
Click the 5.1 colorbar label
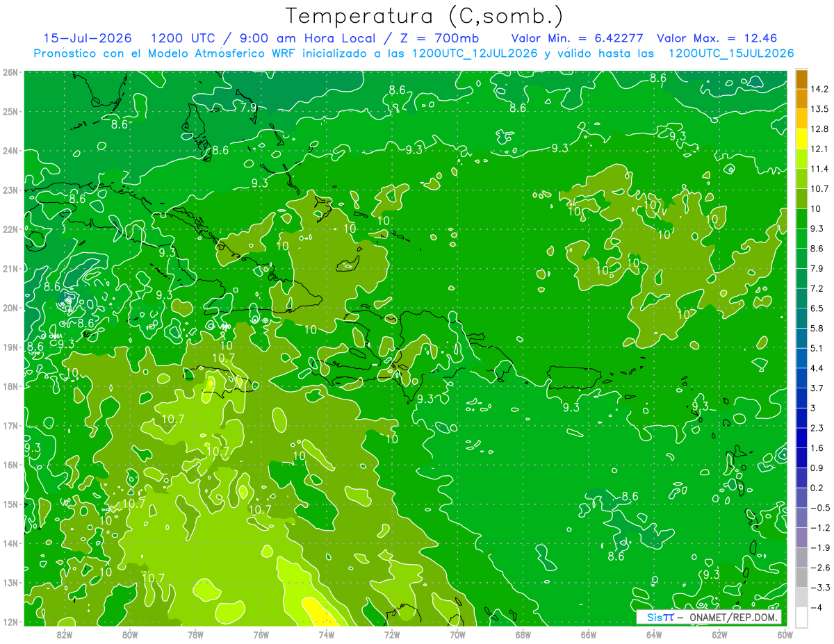point(816,348)
